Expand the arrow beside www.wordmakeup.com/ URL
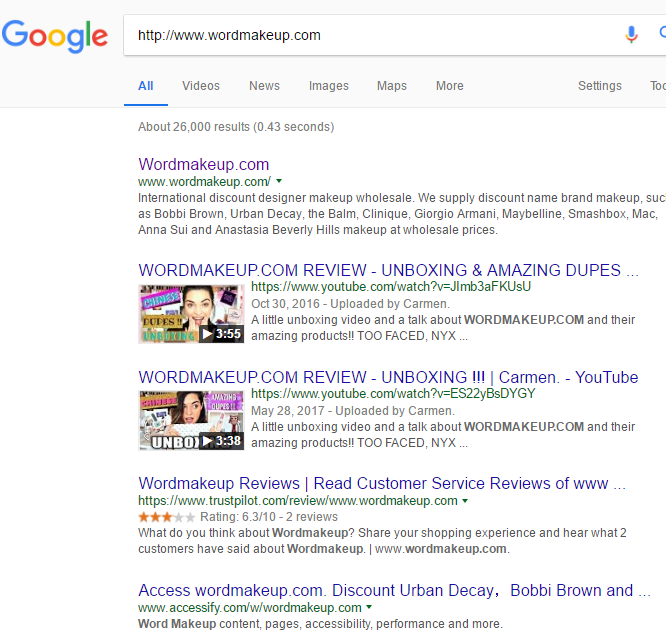This screenshot has height=634, width=666. pos(279,181)
